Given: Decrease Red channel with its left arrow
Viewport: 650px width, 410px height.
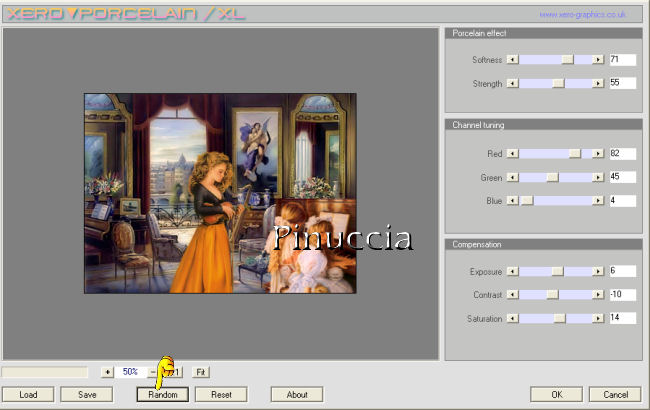Looking at the screenshot, I should pyautogui.click(x=512, y=154).
